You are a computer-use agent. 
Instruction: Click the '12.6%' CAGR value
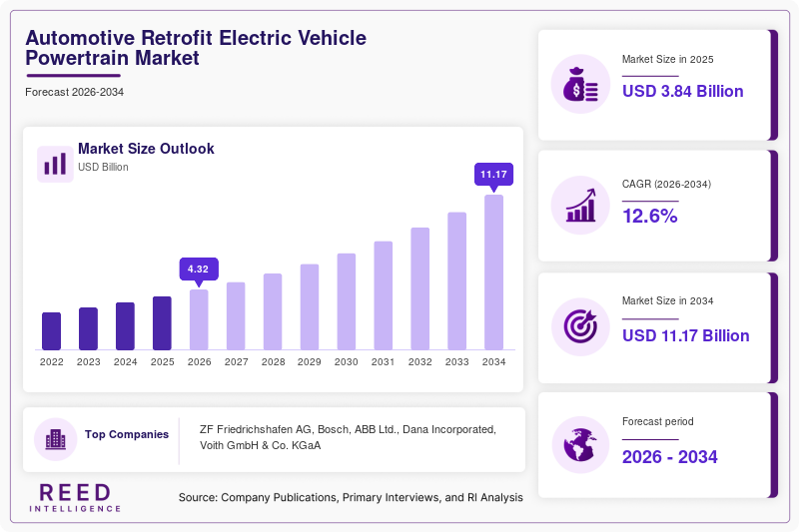pyautogui.click(x=650, y=216)
